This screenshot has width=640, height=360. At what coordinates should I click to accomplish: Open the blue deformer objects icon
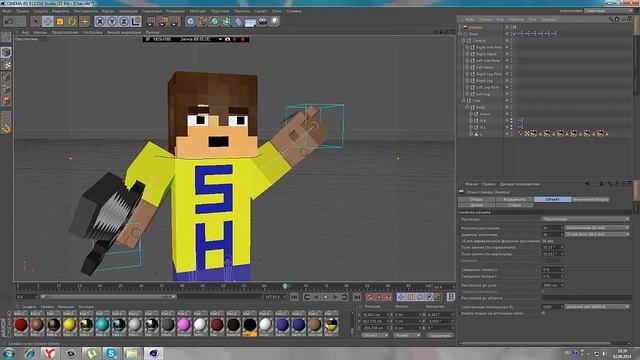click(238, 21)
